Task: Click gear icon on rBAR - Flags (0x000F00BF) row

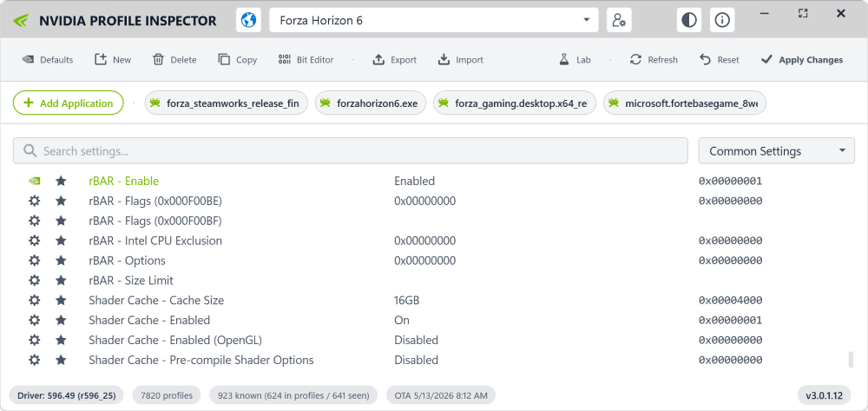Action: [35, 221]
